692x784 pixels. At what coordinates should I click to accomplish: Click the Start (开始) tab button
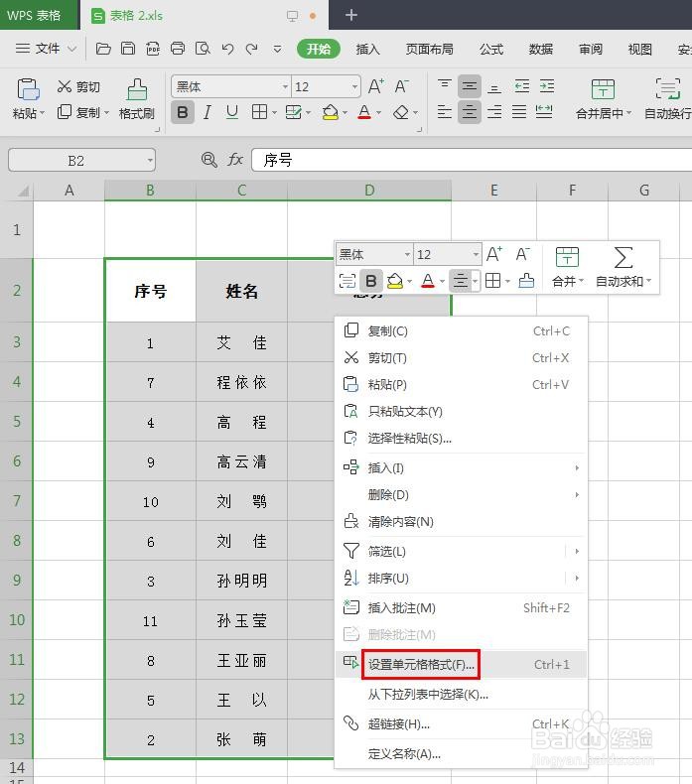(319, 49)
